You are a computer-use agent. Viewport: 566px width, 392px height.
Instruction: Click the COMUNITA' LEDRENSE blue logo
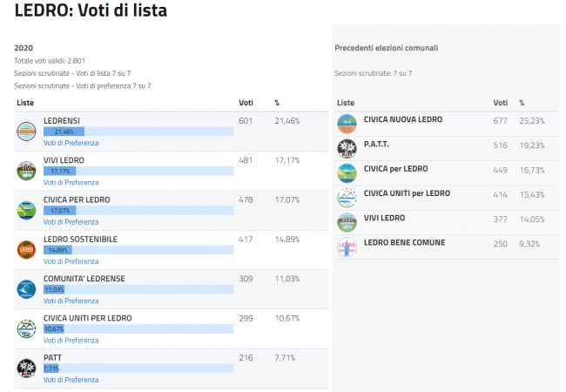25,289
